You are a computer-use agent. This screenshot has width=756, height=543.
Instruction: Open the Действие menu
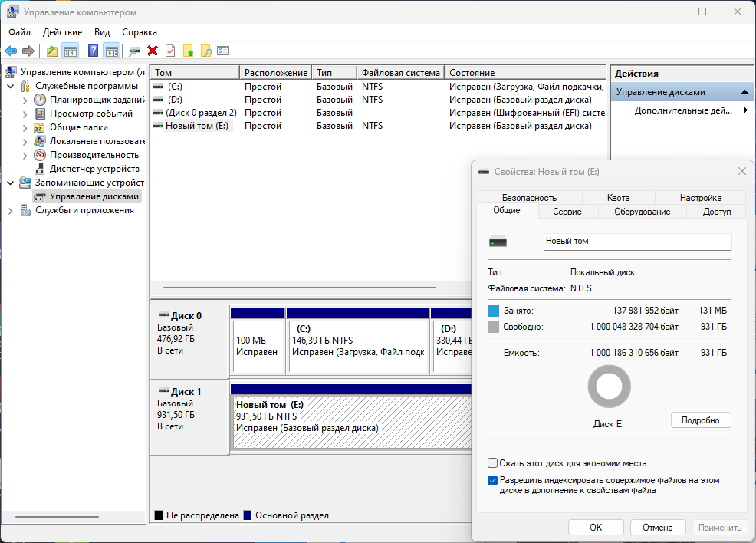[x=62, y=32]
